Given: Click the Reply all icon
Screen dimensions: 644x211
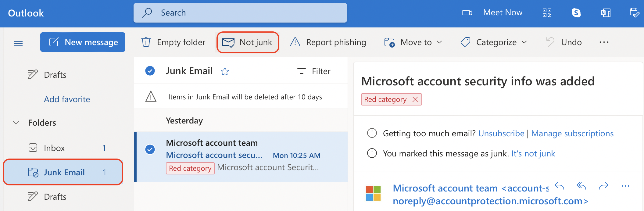Looking at the screenshot, I should (x=581, y=186).
